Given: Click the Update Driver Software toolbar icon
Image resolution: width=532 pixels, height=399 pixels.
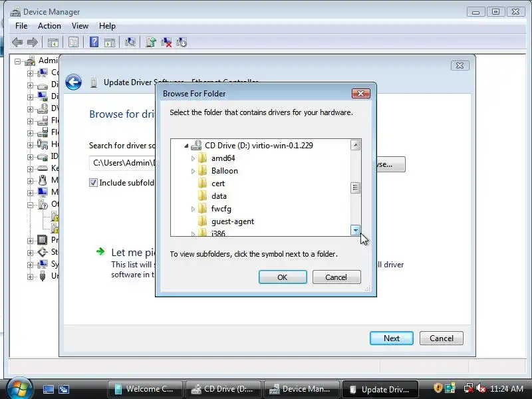Looking at the screenshot, I should (151, 42).
